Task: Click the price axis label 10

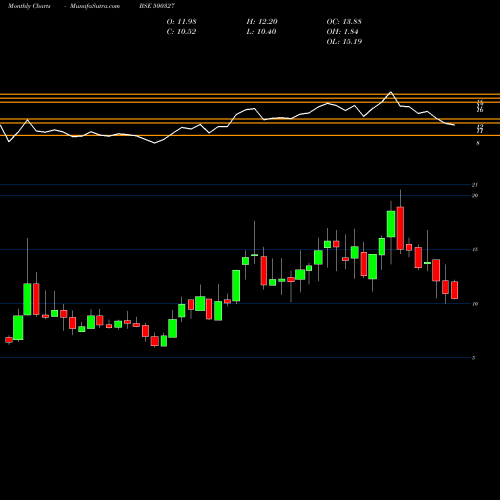Action: coord(475,304)
